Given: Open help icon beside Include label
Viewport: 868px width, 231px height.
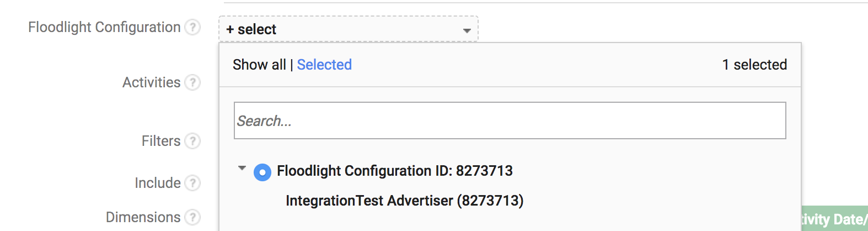Looking at the screenshot, I should (192, 183).
